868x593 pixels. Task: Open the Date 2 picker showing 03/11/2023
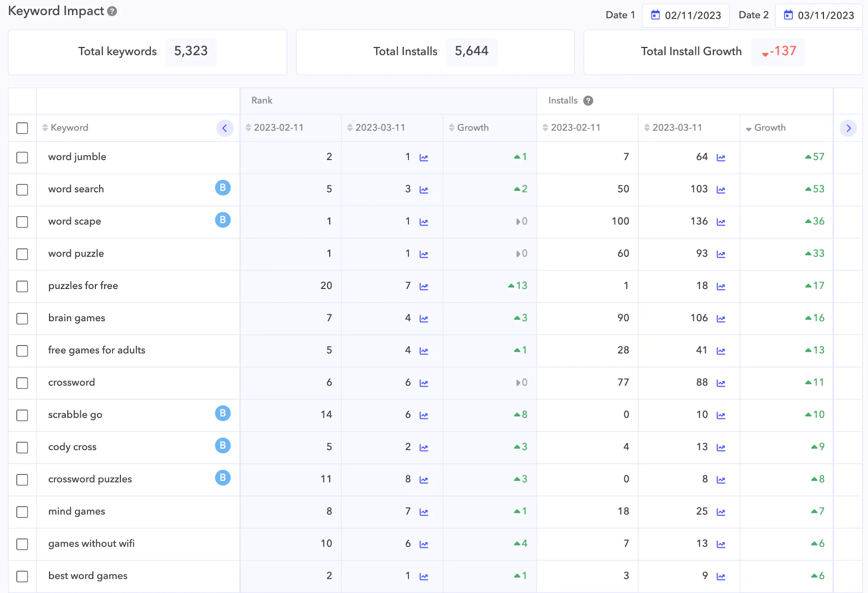point(819,15)
